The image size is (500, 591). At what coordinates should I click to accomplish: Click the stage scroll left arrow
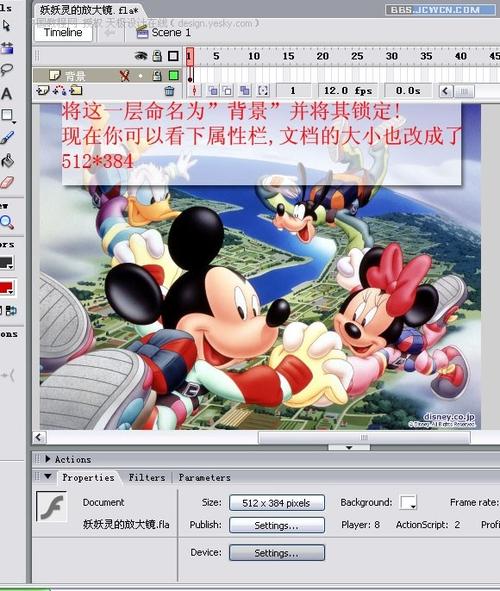[x=38, y=437]
